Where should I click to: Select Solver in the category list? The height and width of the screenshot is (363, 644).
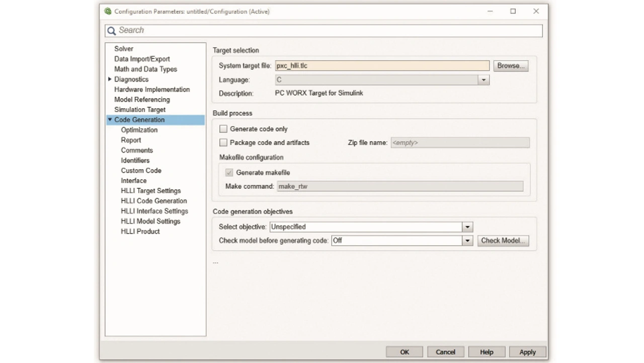(x=124, y=49)
